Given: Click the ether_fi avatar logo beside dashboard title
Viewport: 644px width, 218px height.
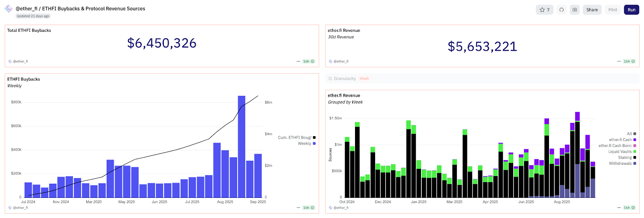Looking at the screenshot, I should (8, 8).
